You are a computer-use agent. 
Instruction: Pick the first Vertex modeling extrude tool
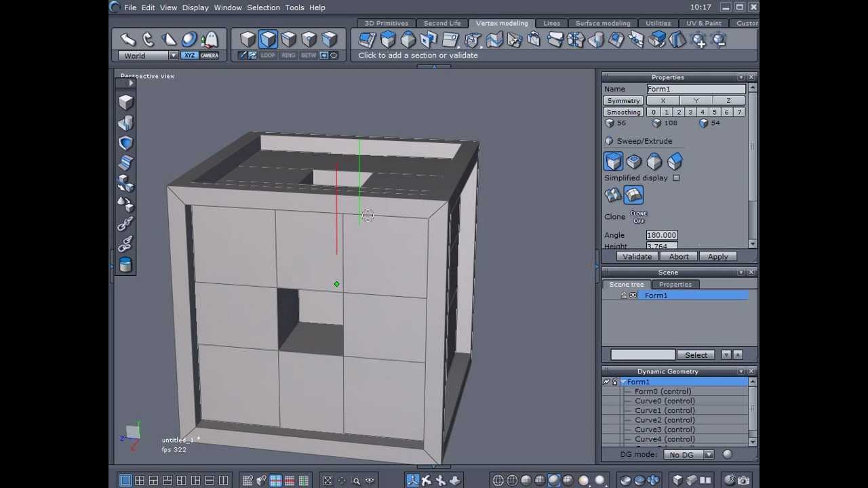[x=367, y=40]
